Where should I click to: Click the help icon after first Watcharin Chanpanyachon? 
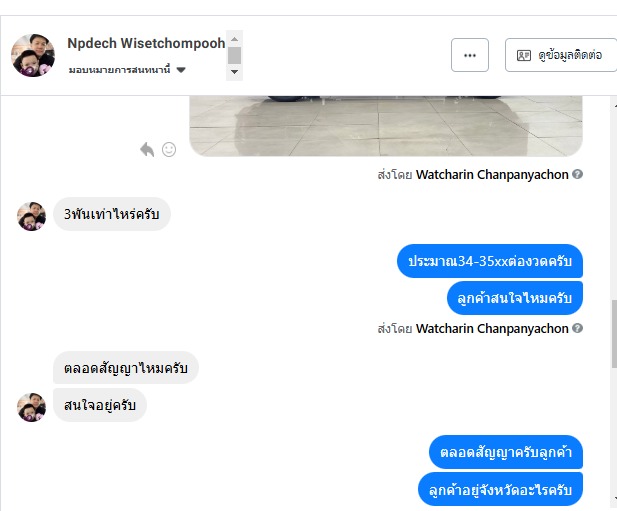tap(577, 174)
